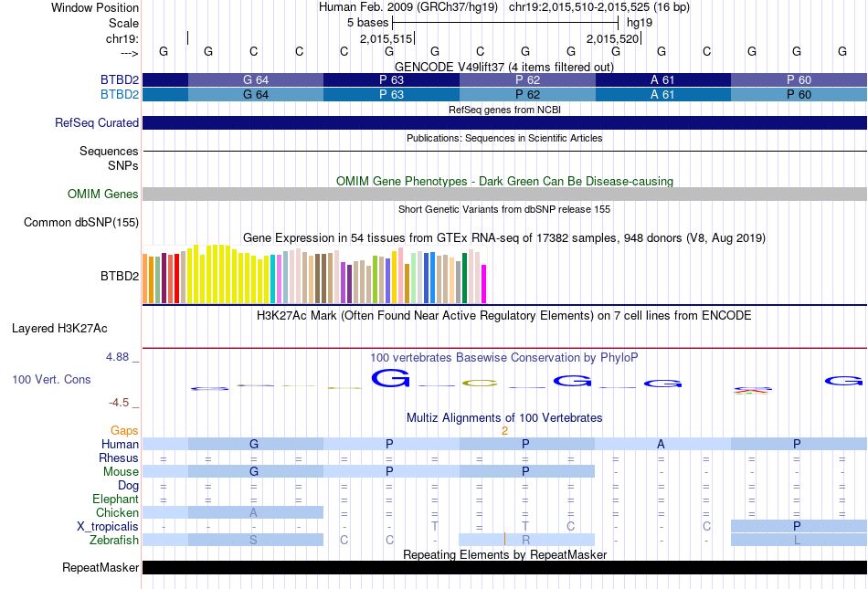Image resolution: width=868 pixels, height=589 pixels.
Task: Open dark blue BTBD2 GENCODE label
Action: coord(120,80)
